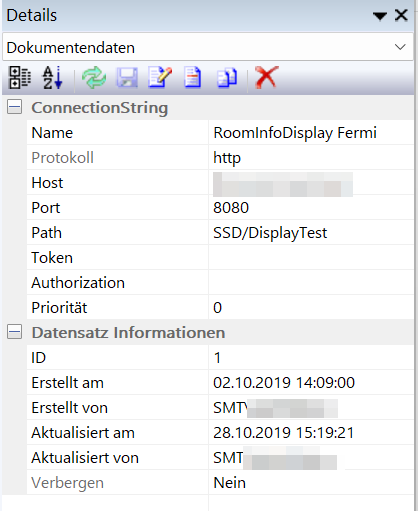Viewport: 418px width, 511px height.
Task: Create new document with page icon
Action: pos(193,77)
